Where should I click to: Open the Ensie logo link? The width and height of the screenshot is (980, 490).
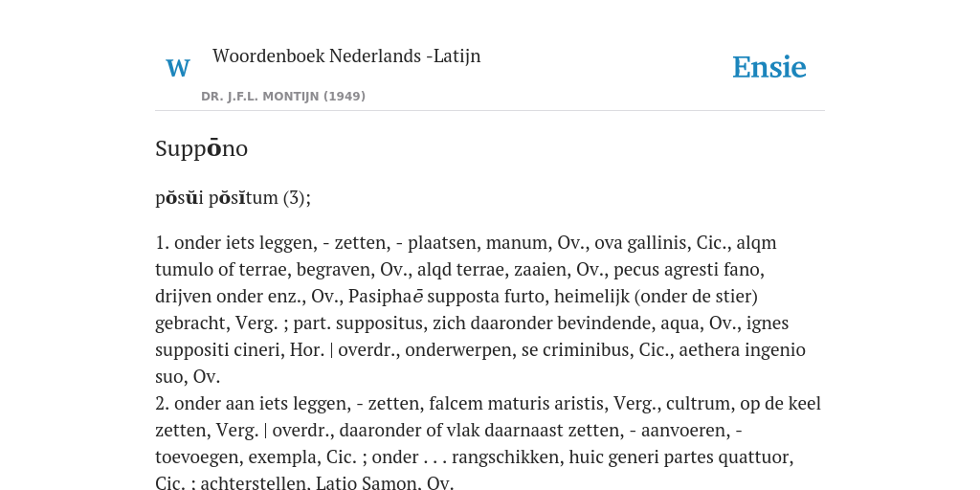768,67
